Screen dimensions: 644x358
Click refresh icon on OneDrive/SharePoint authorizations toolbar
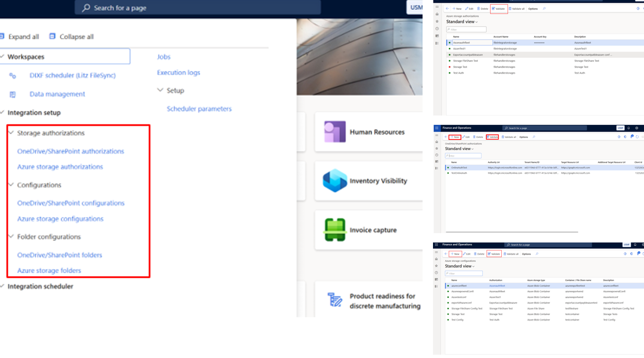coord(637,137)
